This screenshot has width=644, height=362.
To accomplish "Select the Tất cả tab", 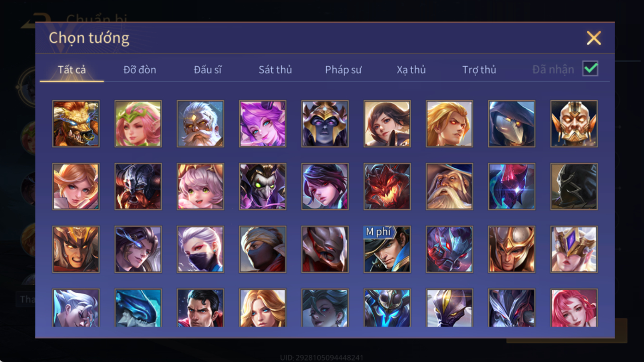I will pos(72,70).
